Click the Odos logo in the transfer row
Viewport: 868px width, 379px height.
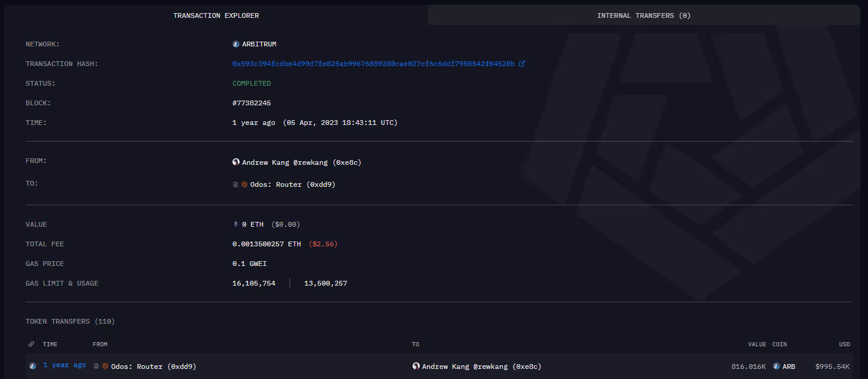pos(105,366)
